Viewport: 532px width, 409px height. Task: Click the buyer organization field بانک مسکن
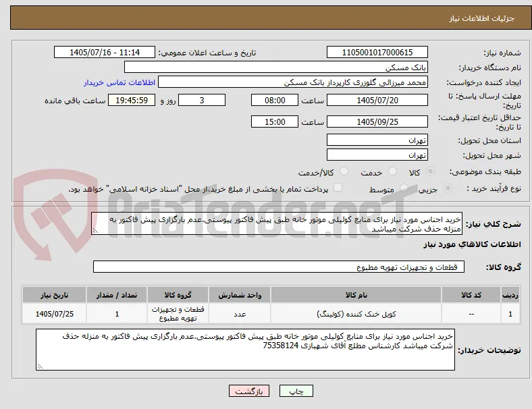pos(276,67)
